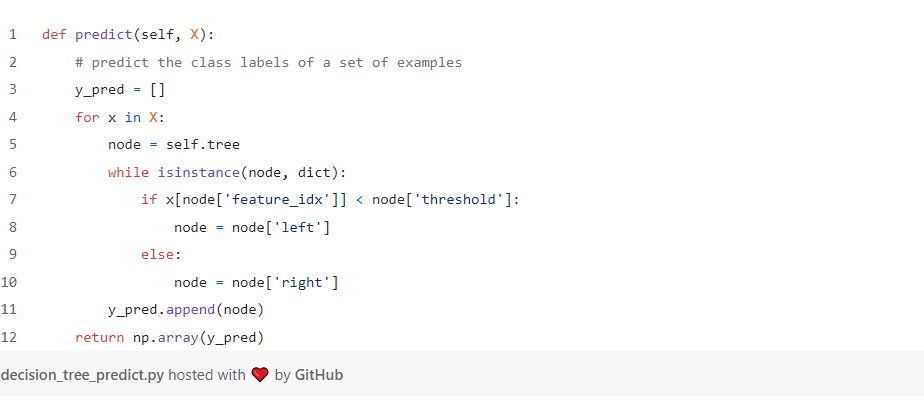
Task: Click the node['right'] assignment line
Action: pos(256,283)
